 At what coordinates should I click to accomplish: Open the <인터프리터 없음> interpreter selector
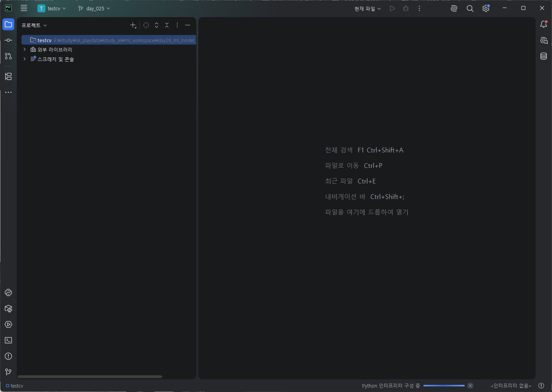(x=511, y=386)
